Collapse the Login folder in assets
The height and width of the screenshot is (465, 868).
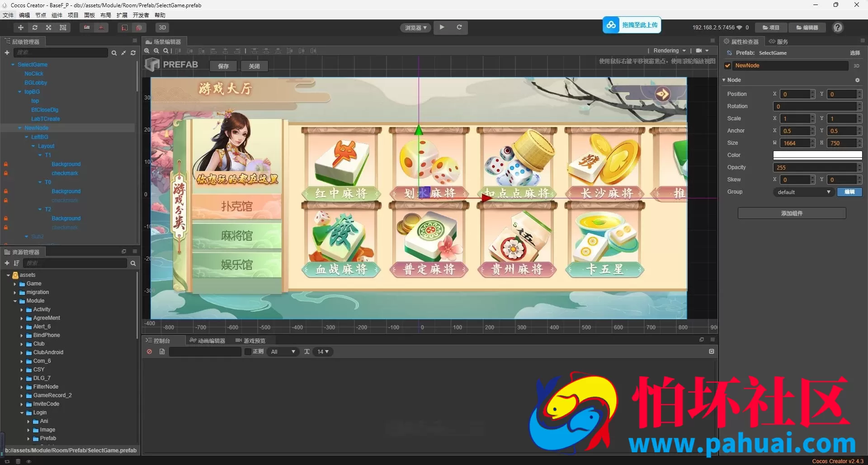[22, 413]
